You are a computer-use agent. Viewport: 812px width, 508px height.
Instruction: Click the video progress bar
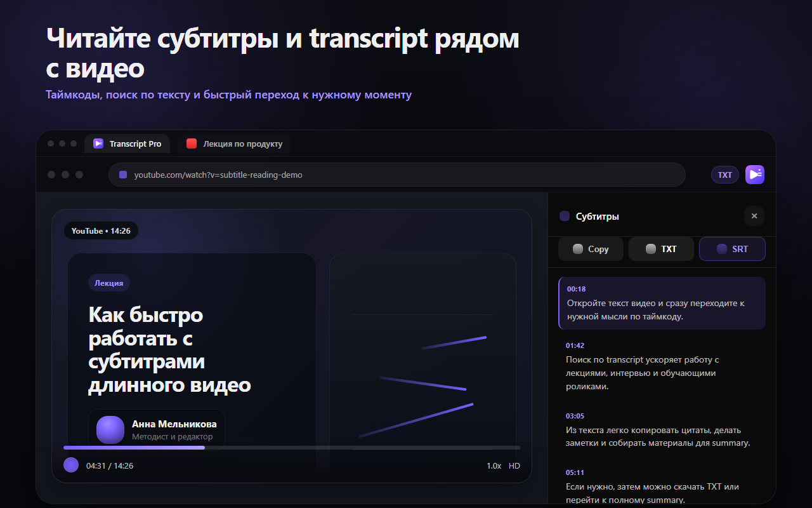point(292,448)
